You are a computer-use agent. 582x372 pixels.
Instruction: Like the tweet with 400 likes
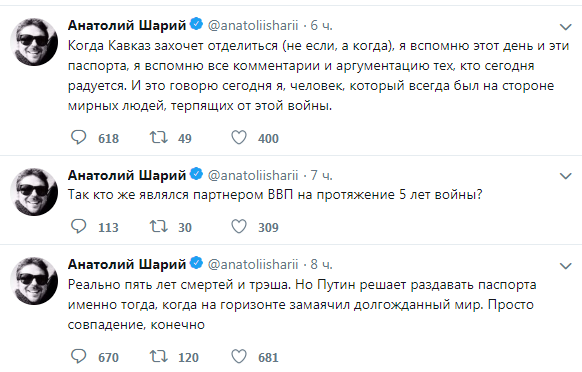[x=239, y=137]
